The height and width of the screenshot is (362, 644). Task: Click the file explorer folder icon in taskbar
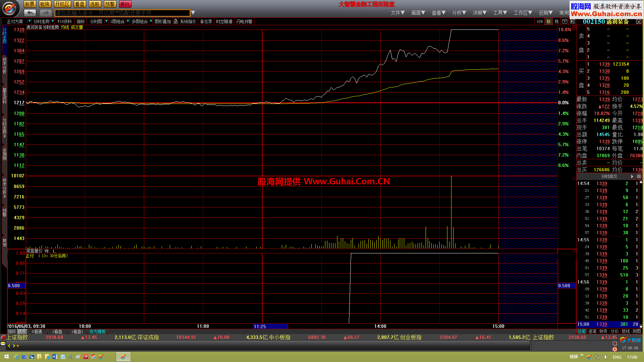40,357
